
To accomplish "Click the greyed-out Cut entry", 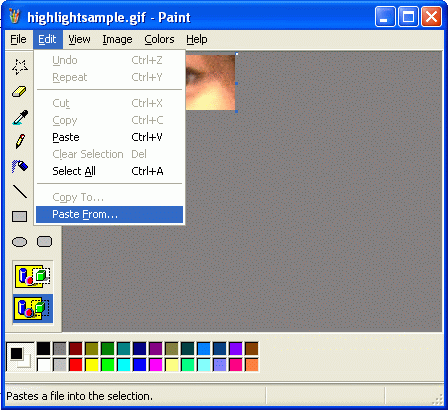I will [109, 103].
